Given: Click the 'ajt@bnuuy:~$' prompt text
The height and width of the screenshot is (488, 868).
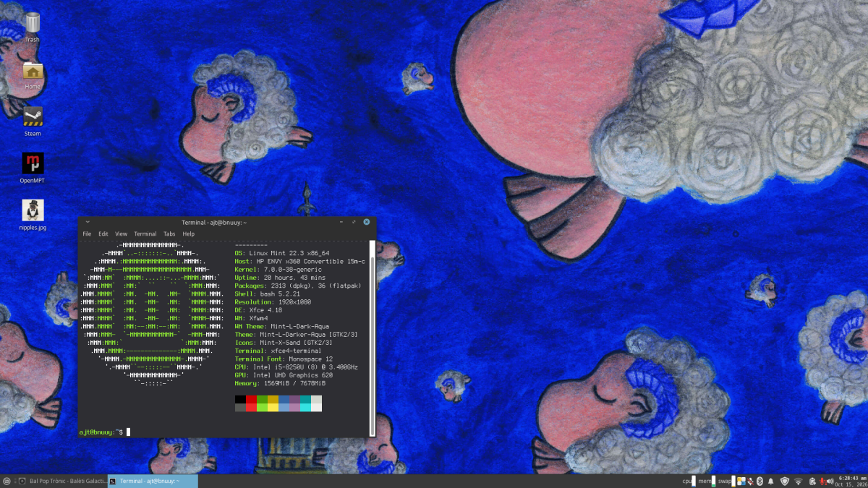Looking at the screenshot, I should point(101,432).
